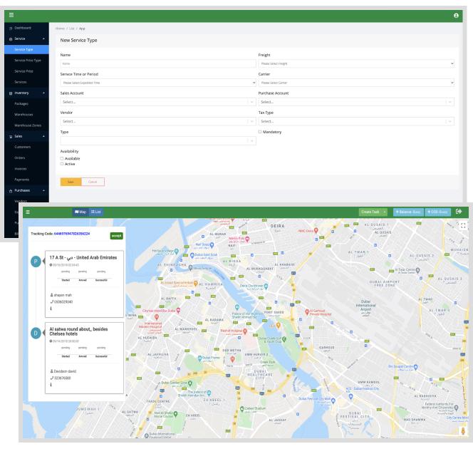473x476 pixels.
Task: Click the tracking code link
Action: point(72,234)
